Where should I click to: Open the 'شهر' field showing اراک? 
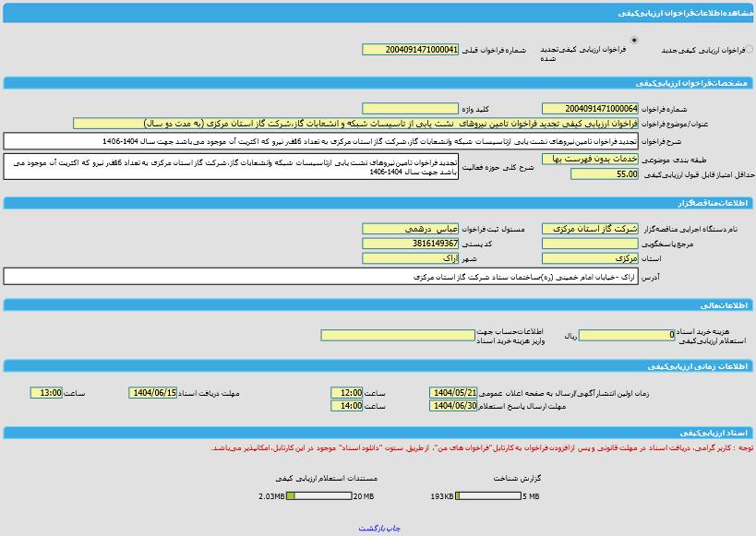click(x=410, y=259)
